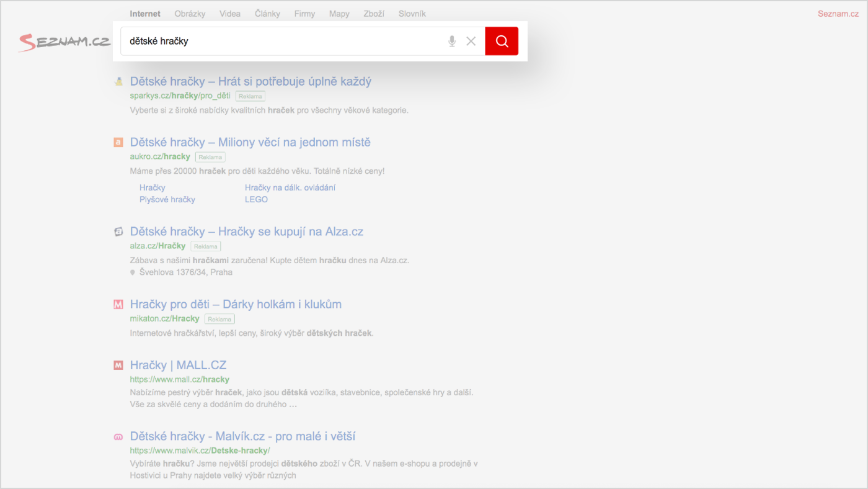Image resolution: width=868 pixels, height=489 pixels.
Task: Open the LEGO sitelink
Action: (x=256, y=199)
